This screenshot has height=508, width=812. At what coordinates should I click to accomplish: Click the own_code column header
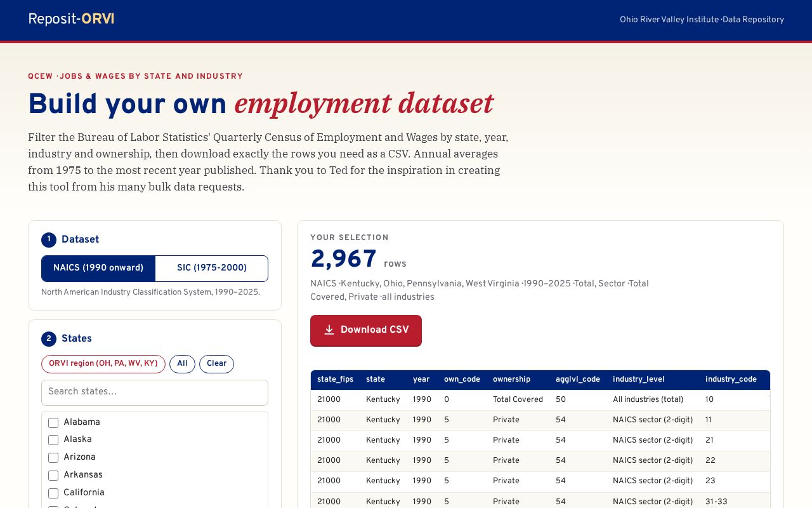tap(462, 380)
